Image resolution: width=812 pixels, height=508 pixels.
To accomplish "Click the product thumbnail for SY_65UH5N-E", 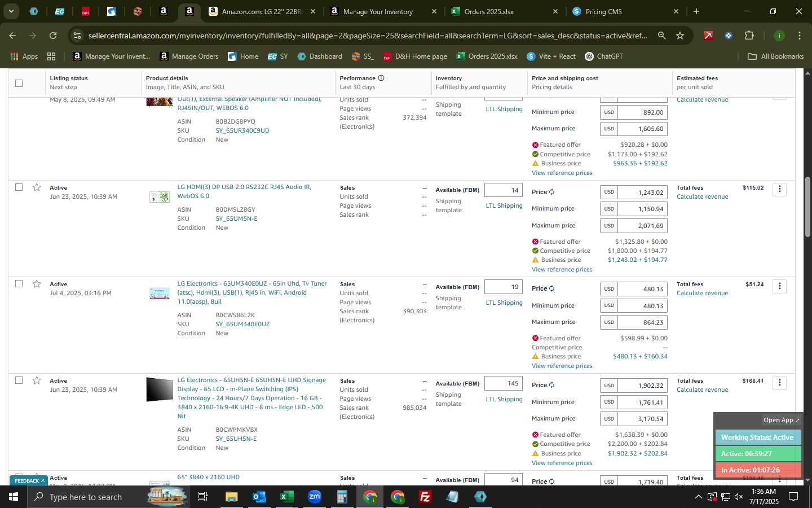I will (x=160, y=389).
